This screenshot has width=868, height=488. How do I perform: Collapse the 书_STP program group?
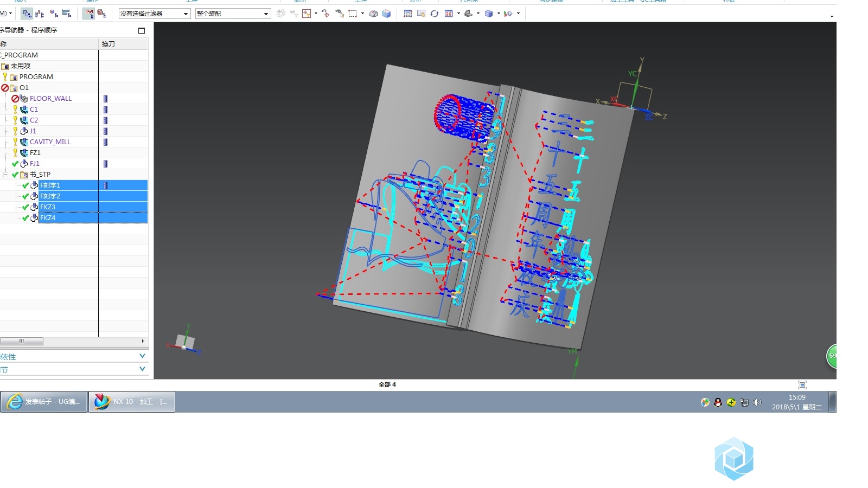tap(6, 175)
